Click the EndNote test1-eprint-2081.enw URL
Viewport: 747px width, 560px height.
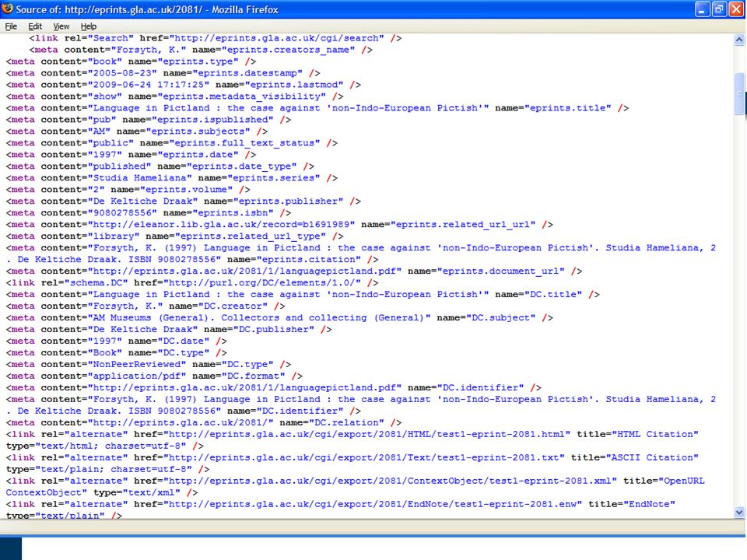point(373,504)
